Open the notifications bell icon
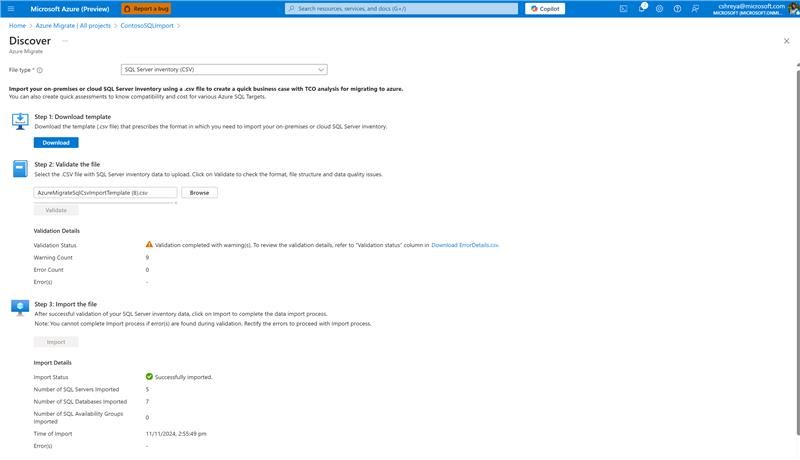 point(642,8)
